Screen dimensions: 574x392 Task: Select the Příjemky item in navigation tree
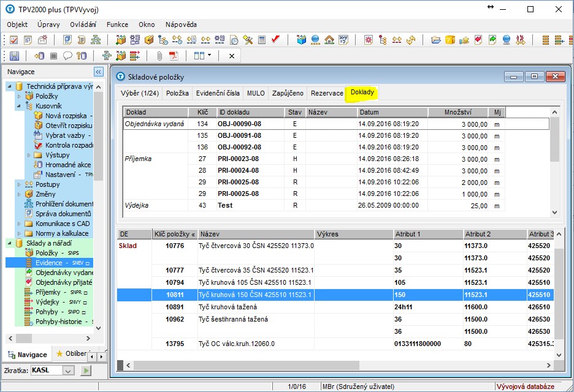pyautogui.click(x=48, y=292)
